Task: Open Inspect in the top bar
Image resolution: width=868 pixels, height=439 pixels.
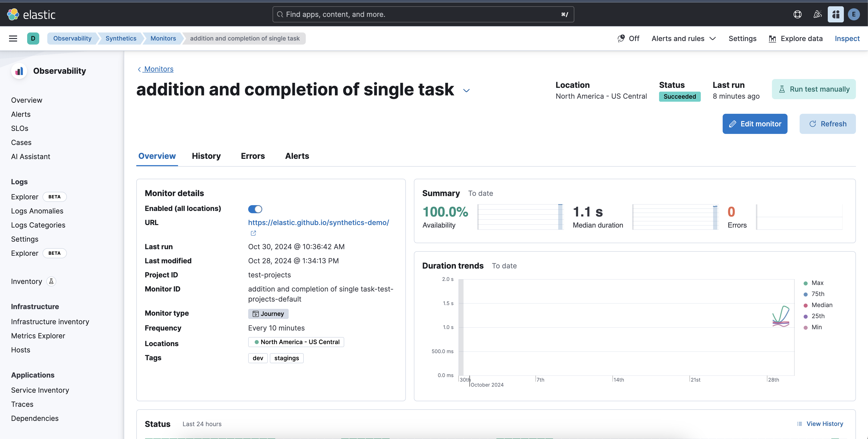Action: [847, 39]
